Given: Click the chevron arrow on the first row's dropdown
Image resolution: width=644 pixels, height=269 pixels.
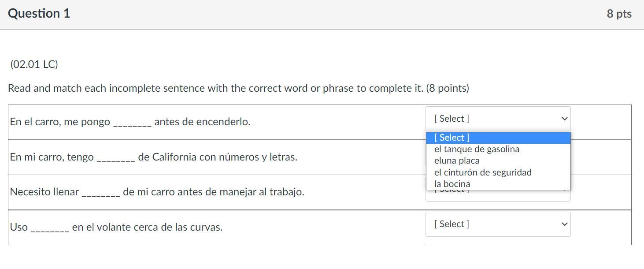Looking at the screenshot, I should pyautogui.click(x=564, y=119).
